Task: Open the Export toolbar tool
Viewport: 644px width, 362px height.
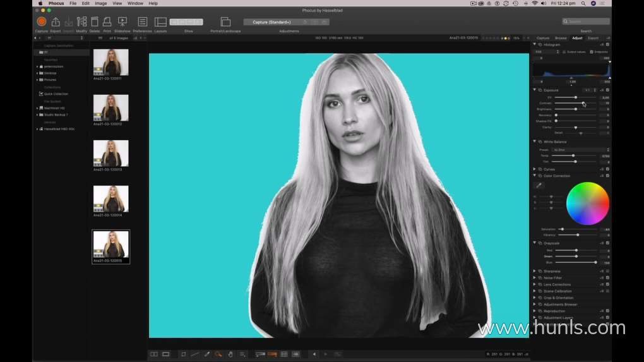Action: point(56,21)
